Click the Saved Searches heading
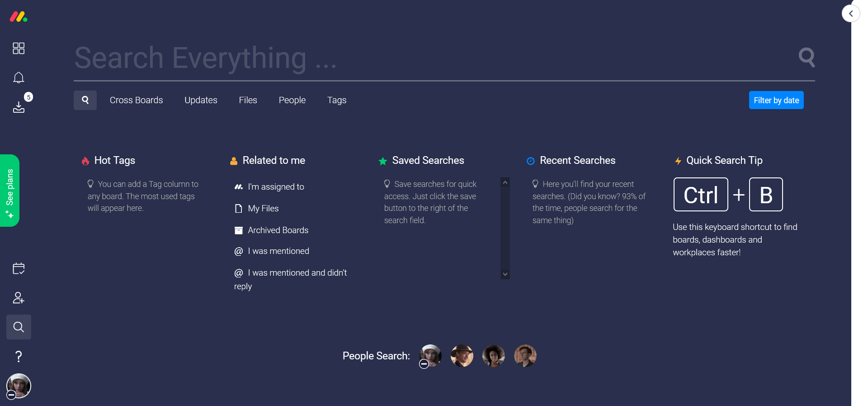Screen dimensions: 868x406 (428, 160)
